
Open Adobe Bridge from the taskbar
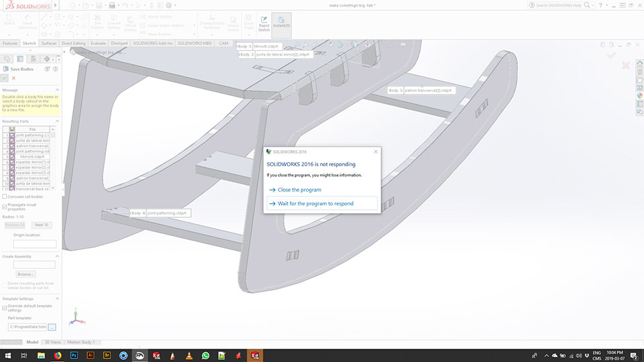tap(107, 355)
